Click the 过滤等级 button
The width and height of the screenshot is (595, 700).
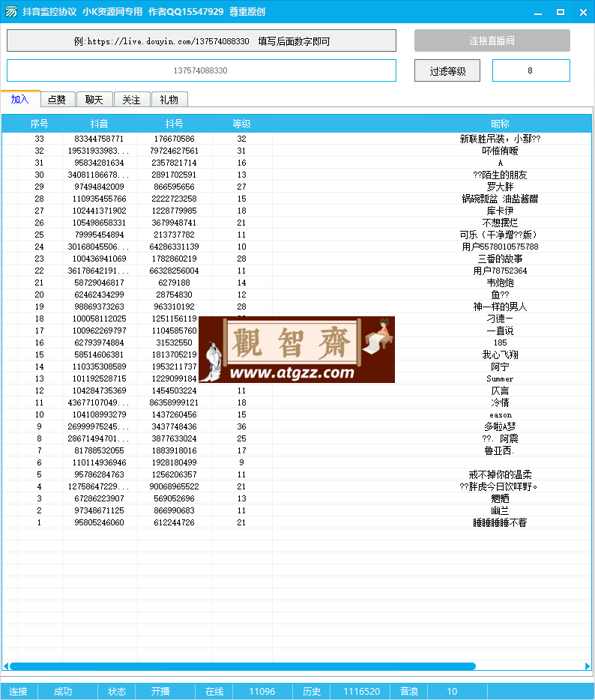[447, 71]
